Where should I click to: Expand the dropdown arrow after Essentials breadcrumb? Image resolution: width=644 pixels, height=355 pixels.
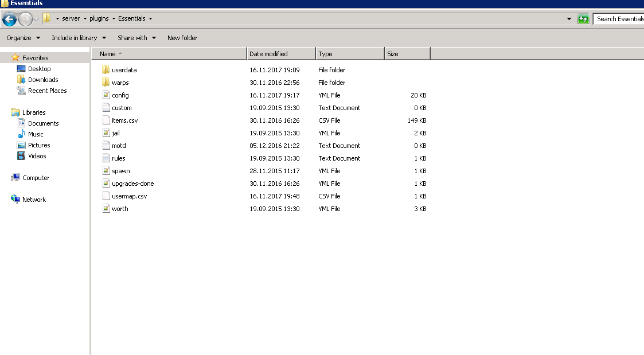pos(150,18)
